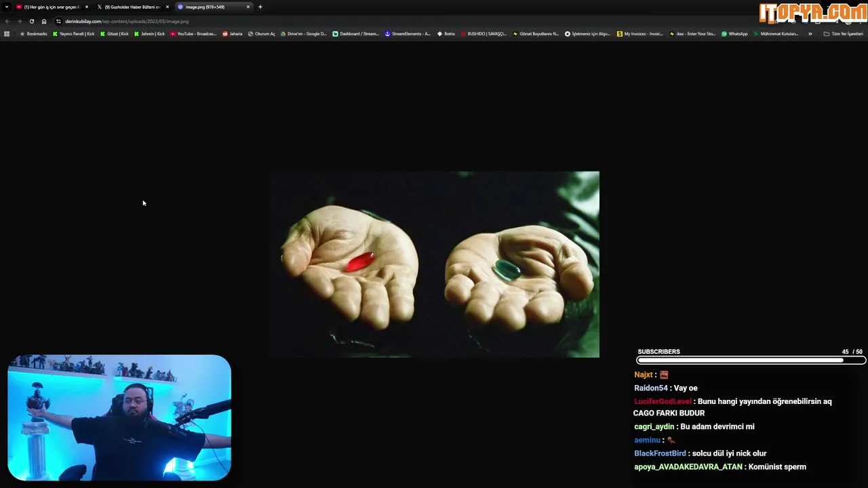Click chat username cagri_aydin
Screen dimensions: 868x488
(654, 427)
